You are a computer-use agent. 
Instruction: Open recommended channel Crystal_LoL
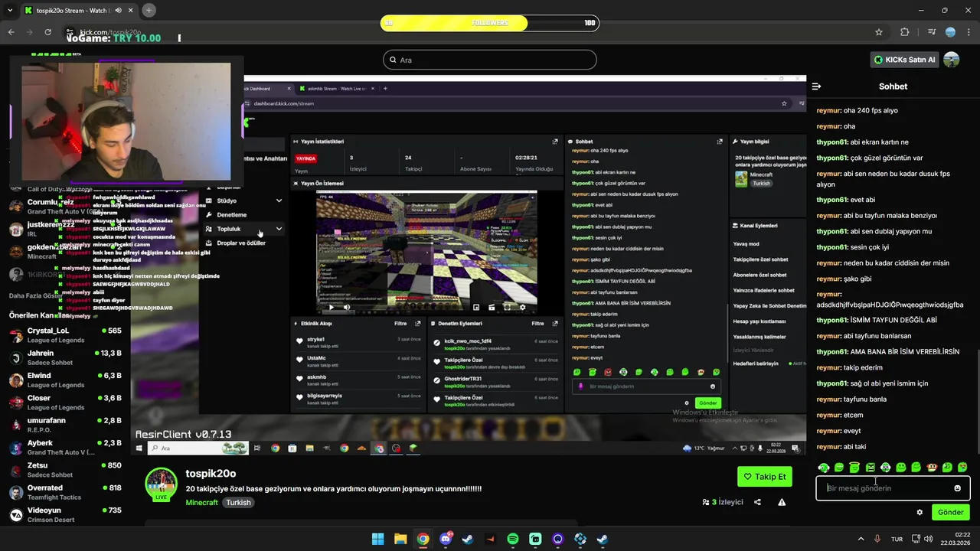point(65,335)
